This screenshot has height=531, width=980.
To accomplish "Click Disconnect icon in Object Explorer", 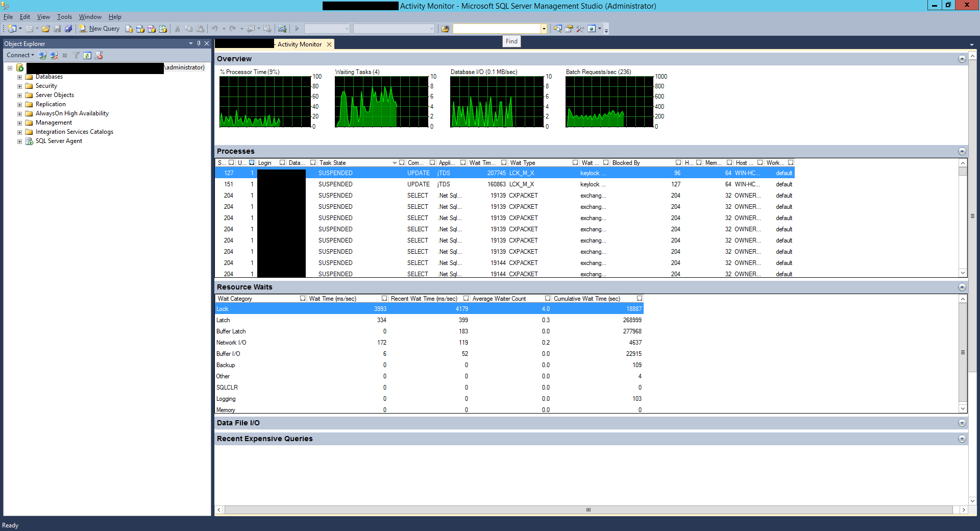I will point(54,55).
